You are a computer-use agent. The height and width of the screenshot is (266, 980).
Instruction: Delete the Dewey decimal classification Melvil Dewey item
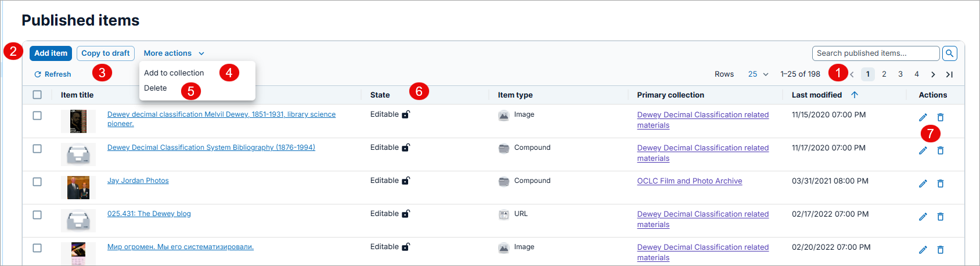click(x=941, y=117)
